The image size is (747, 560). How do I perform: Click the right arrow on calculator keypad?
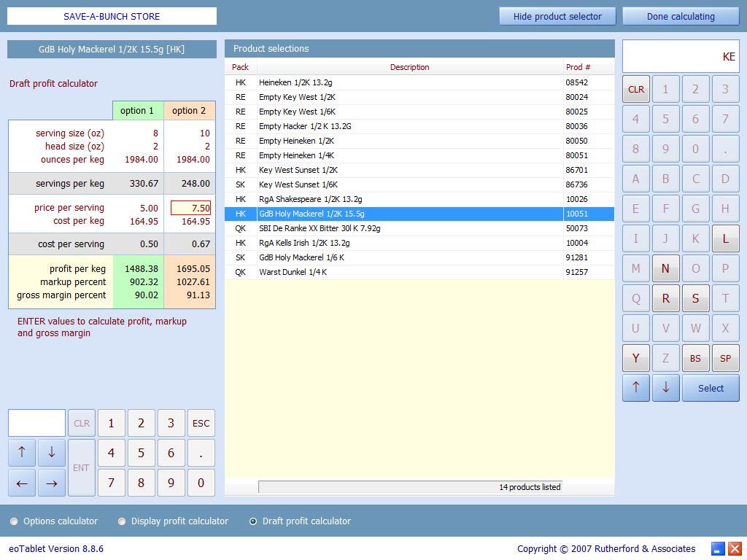click(x=52, y=483)
